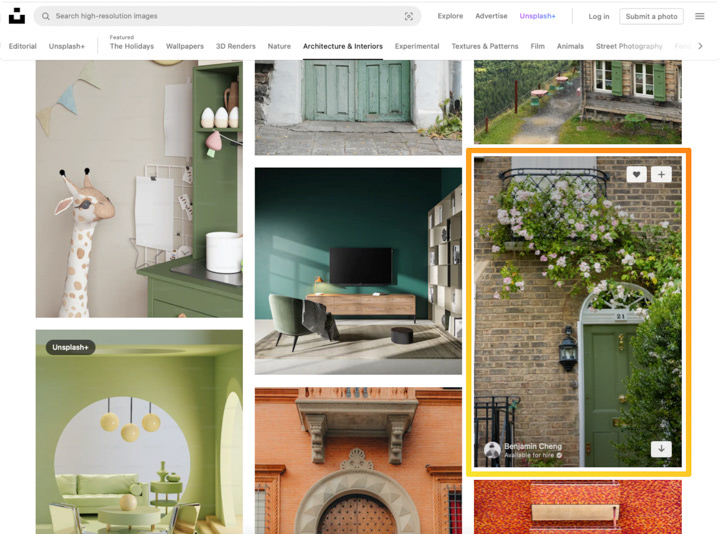720x534 pixels.
Task: Switch to the Editorial tab
Action: (x=22, y=46)
